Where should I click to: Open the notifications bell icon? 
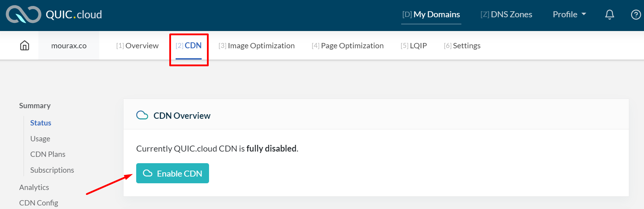click(610, 14)
